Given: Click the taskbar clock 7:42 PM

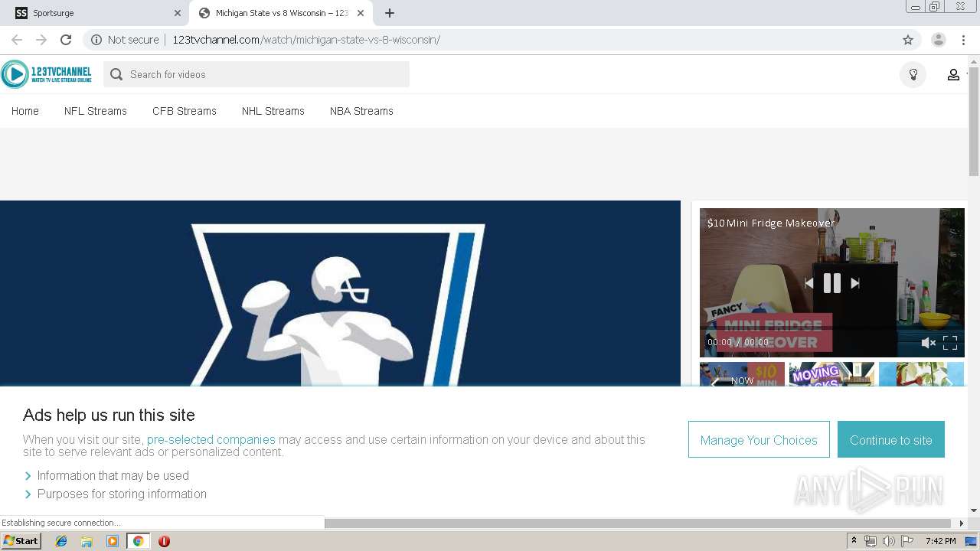Looking at the screenshot, I should click(x=940, y=541).
